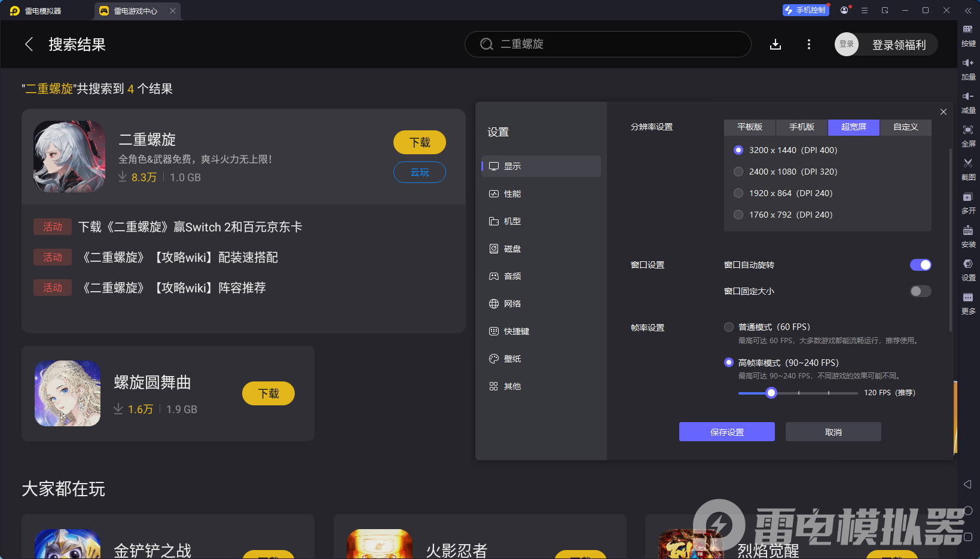Screen dimensions: 980x559
Task: Open 快捷键 settings section
Action: point(541,331)
